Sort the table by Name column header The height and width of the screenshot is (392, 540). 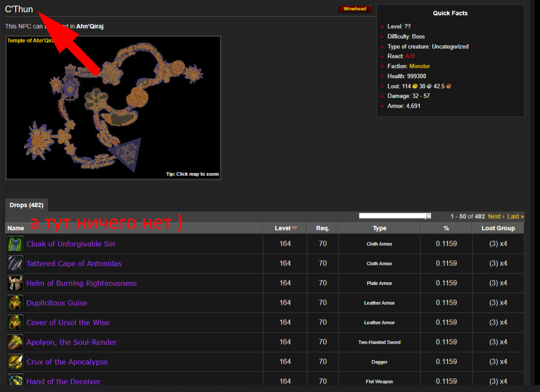16,228
